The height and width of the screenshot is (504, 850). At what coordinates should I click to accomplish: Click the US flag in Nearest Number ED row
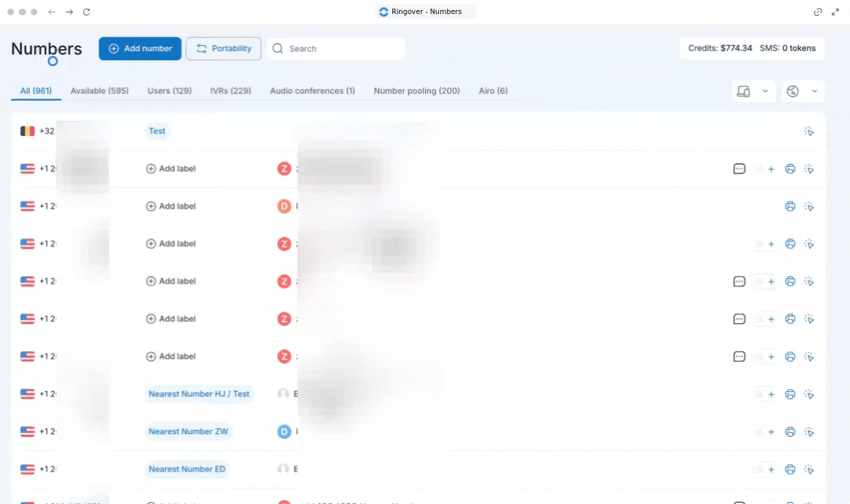tap(27, 469)
